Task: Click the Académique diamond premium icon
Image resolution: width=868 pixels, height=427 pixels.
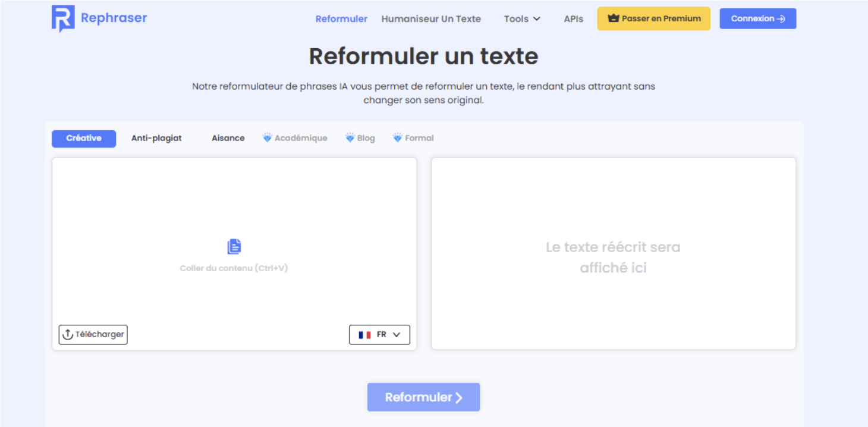Action: coord(268,138)
